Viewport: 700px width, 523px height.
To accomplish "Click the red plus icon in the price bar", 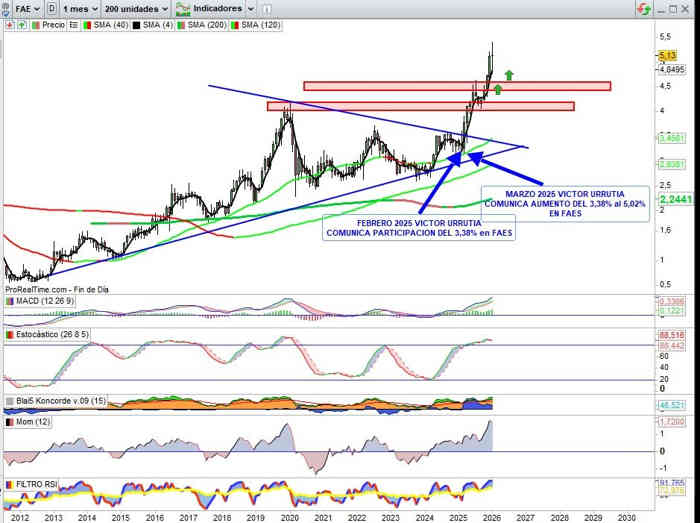I will point(8,23).
